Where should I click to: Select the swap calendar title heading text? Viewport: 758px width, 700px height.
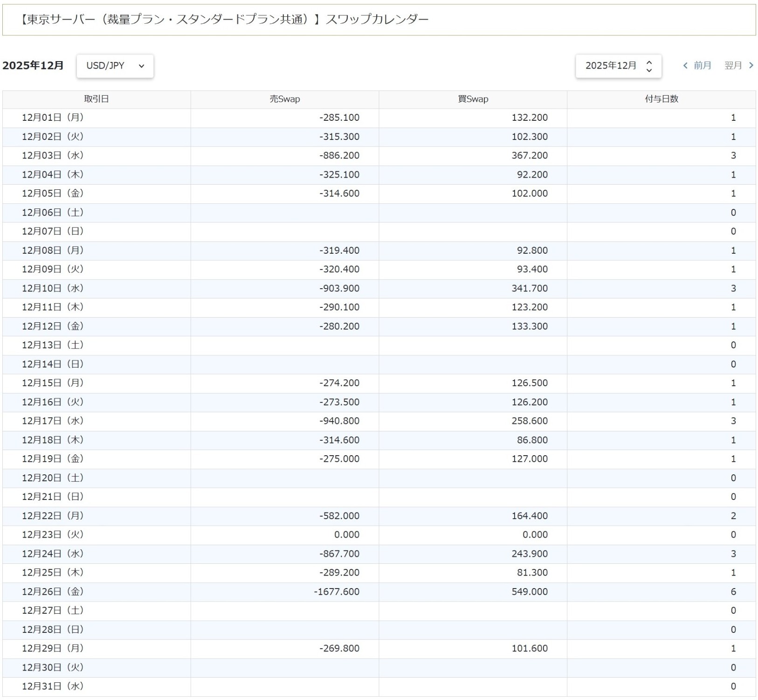tap(223, 20)
